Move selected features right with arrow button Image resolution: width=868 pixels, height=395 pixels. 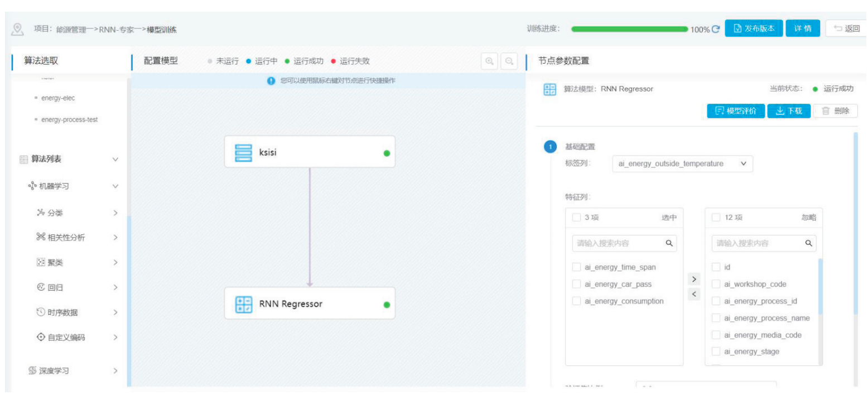click(x=694, y=278)
